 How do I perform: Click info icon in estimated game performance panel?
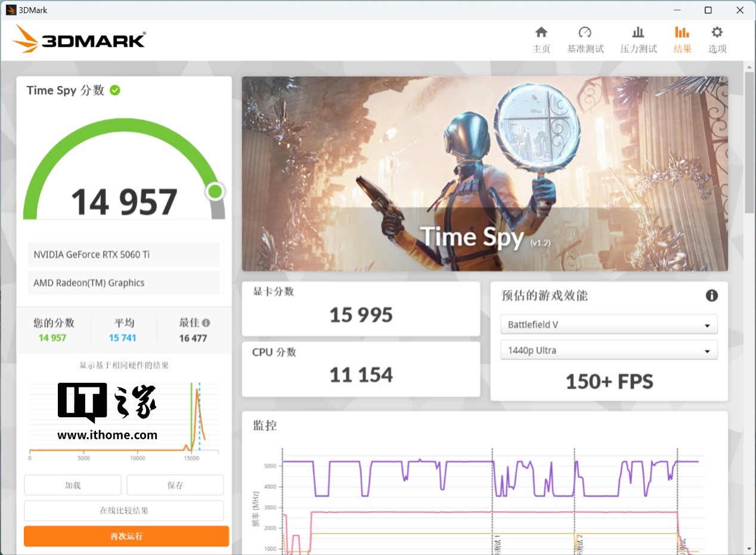click(711, 296)
